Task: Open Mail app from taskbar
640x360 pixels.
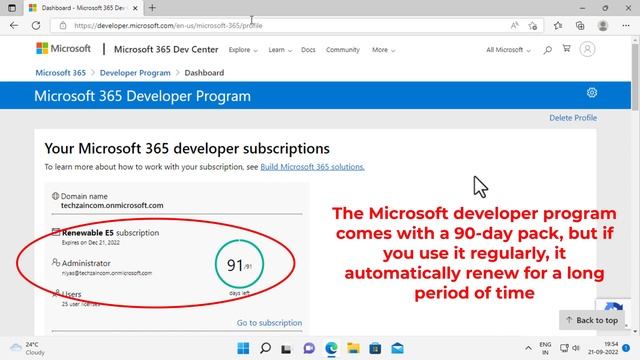Action: coord(397,349)
